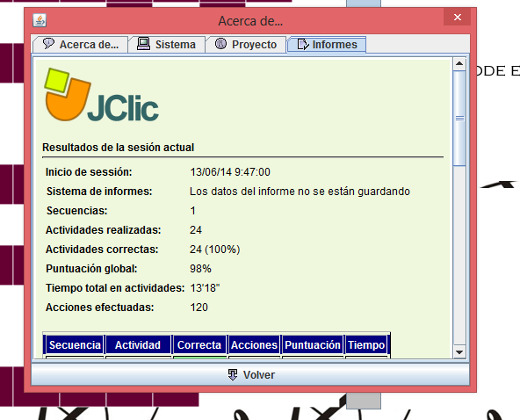Click the 'Inicio de sessión:' label
The width and height of the screenshot is (520, 420).
[89, 172]
